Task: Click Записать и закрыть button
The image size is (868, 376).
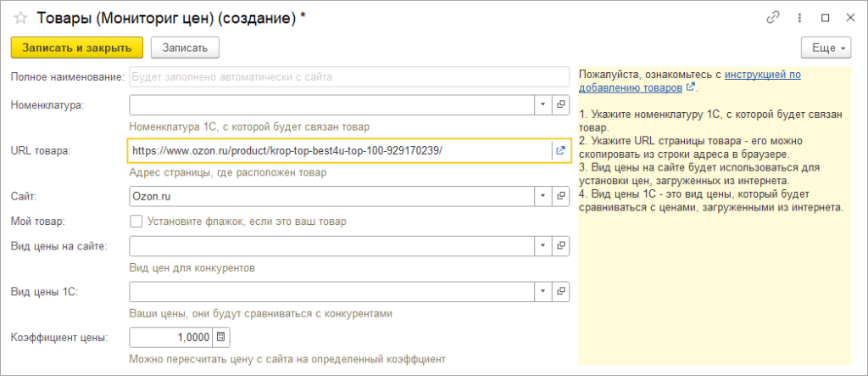Action: click(x=77, y=48)
